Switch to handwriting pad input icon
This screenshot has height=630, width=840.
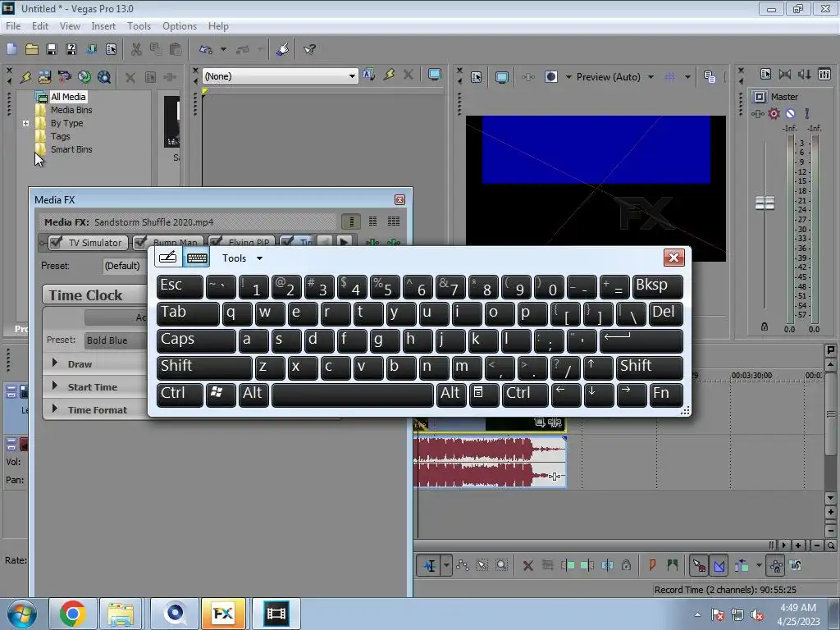click(167, 258)
